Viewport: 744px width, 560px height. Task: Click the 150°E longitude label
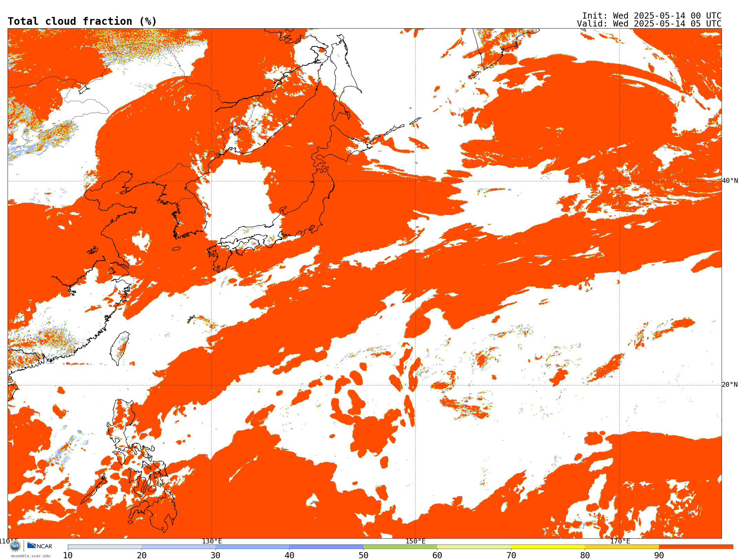click(415, 541)
